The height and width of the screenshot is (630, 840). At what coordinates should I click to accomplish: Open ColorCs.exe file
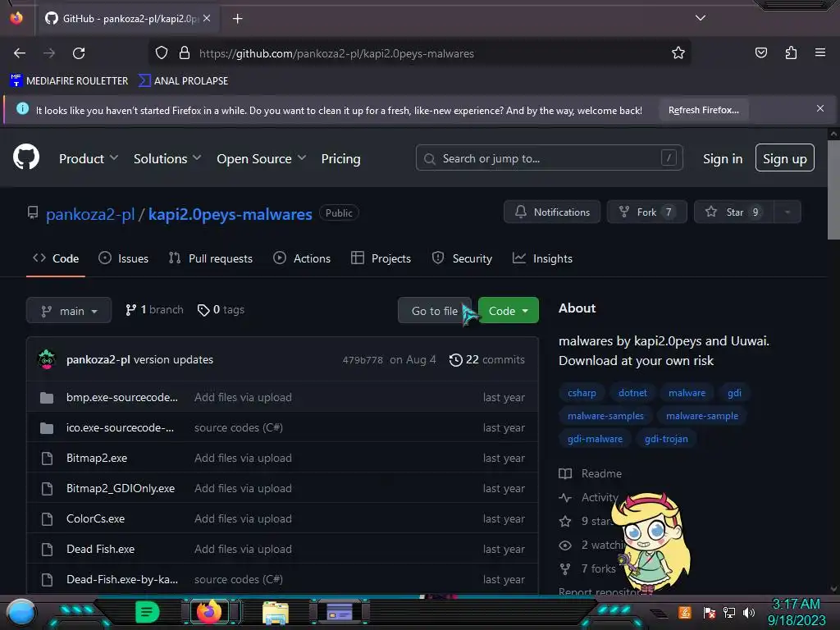coord(95,518)
